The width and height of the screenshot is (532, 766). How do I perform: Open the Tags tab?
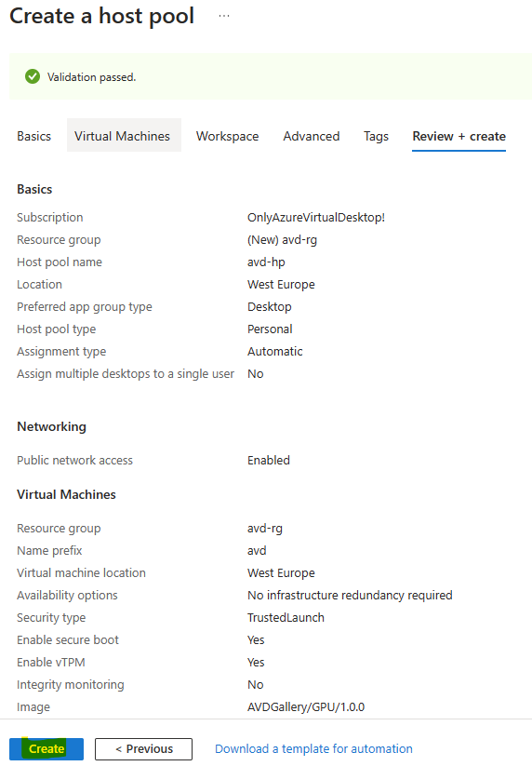pos(376,136)
